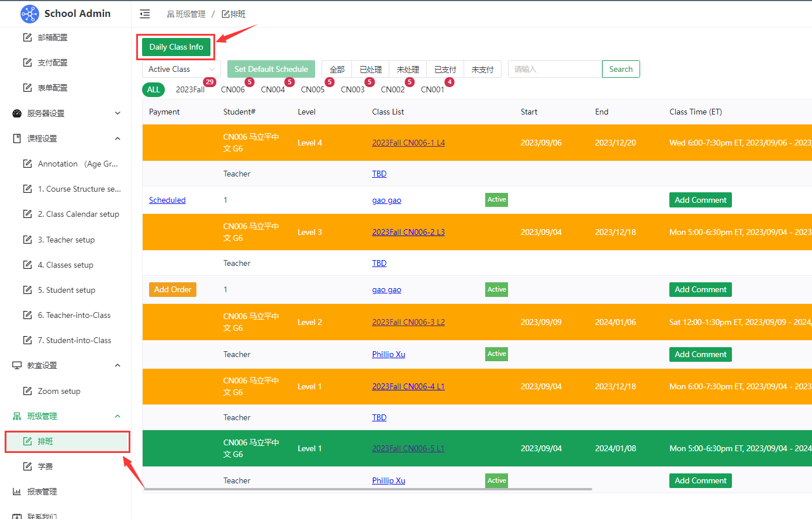Click the Daily Class Info button
Image resolution: width=812 pixels, height=519 pixels.
[x=176, y=47]
